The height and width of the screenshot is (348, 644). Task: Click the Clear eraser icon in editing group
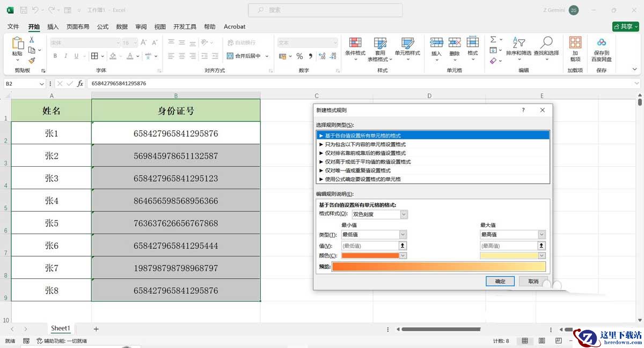(493, 61)
